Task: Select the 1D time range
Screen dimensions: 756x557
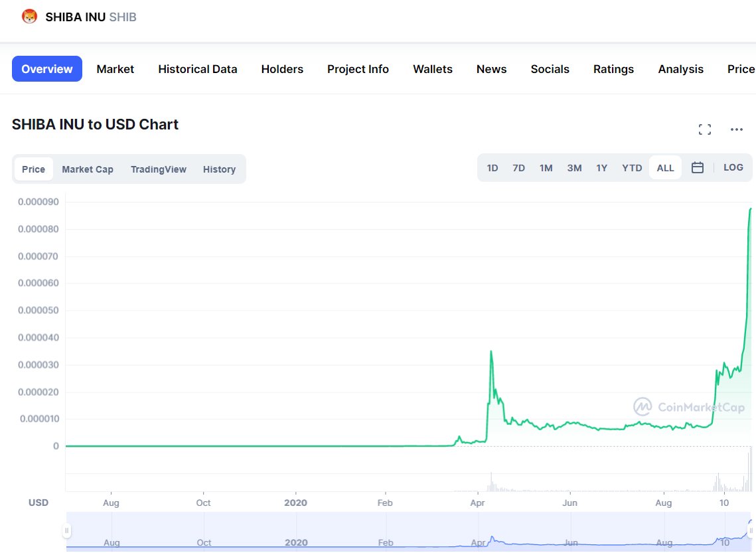Action: point(492,168)
